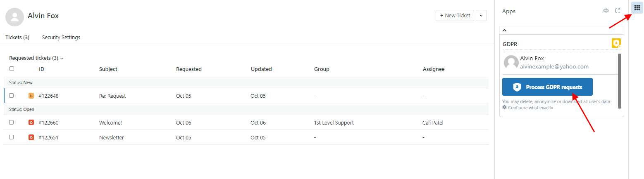
Task: Click the red Open status icon for #122651
Action: (31, 137)
